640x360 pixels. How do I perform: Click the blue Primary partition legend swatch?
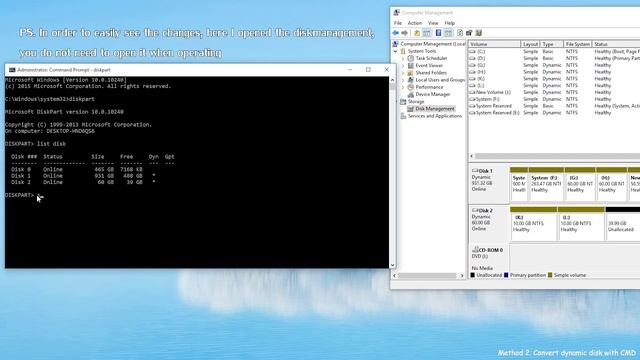click(506, 275)
